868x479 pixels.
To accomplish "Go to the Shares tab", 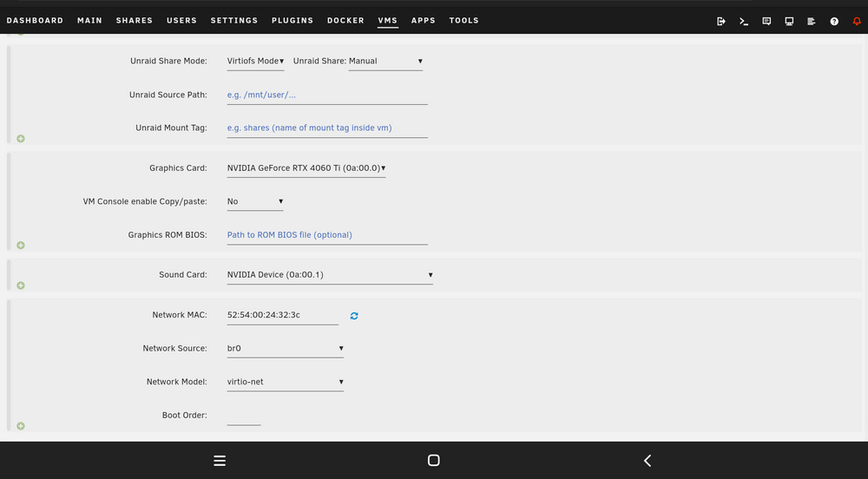I will click(134, 21).
